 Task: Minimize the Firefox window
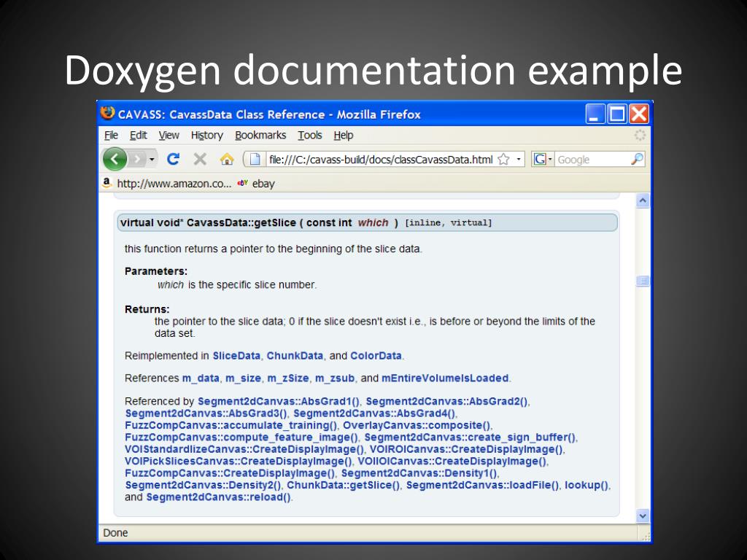[x=595, y=114]
